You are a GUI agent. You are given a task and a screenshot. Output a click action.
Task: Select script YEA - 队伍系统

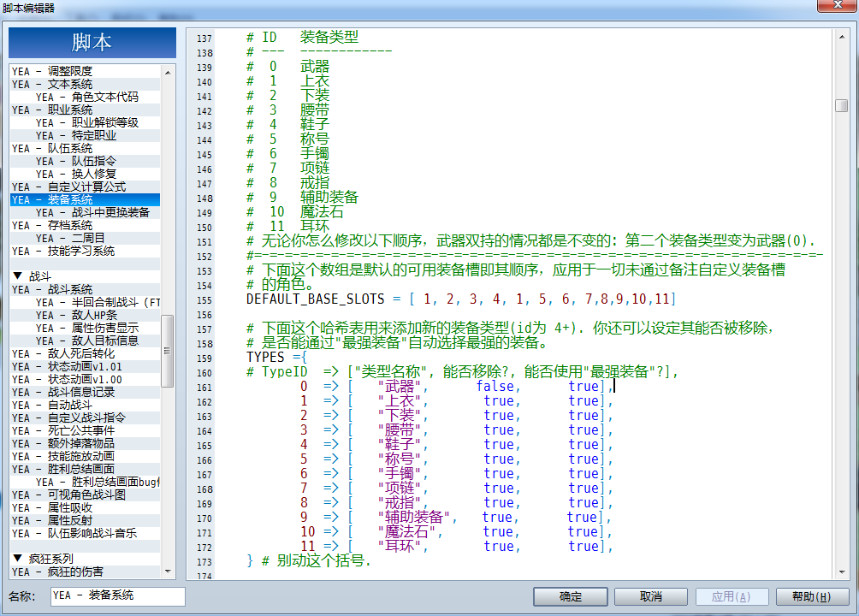pyautogui.click(x=85, y=149)
